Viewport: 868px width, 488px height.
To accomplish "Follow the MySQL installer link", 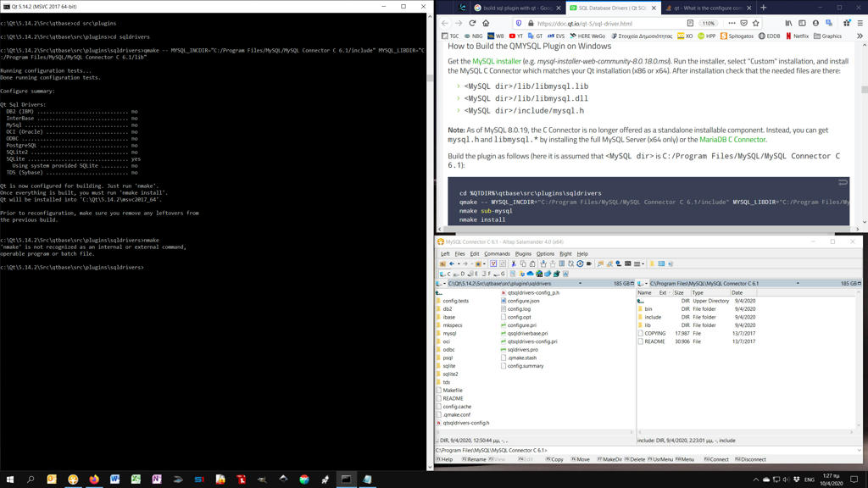I will pos(497,61).
